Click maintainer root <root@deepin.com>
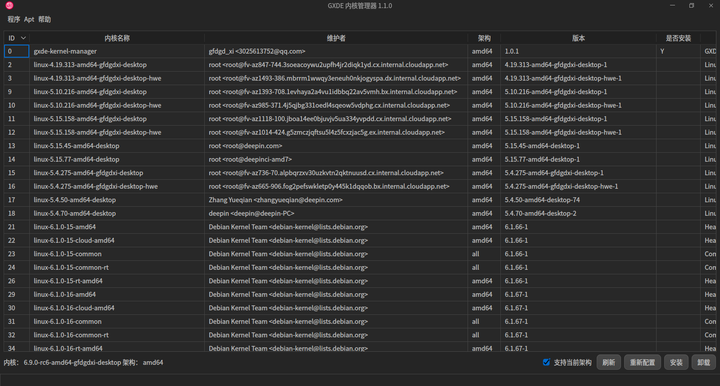 coord(245,146)
